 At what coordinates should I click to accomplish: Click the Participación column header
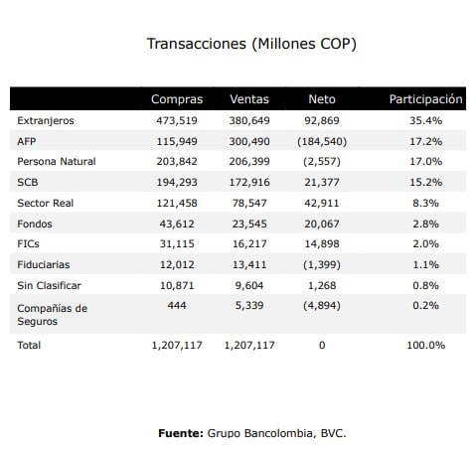[x=425, y=99]
